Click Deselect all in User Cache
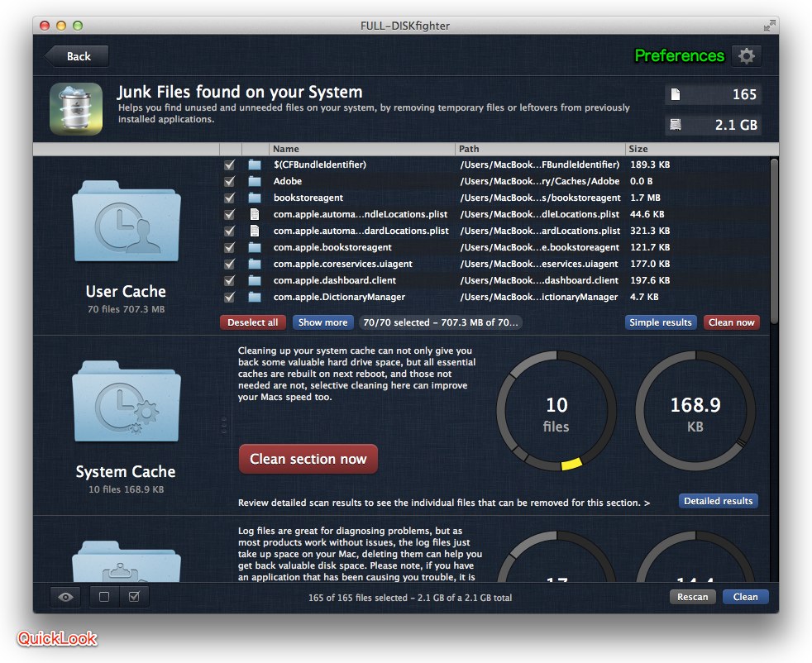This screenshot has height=663, width=812. [253, 322]
